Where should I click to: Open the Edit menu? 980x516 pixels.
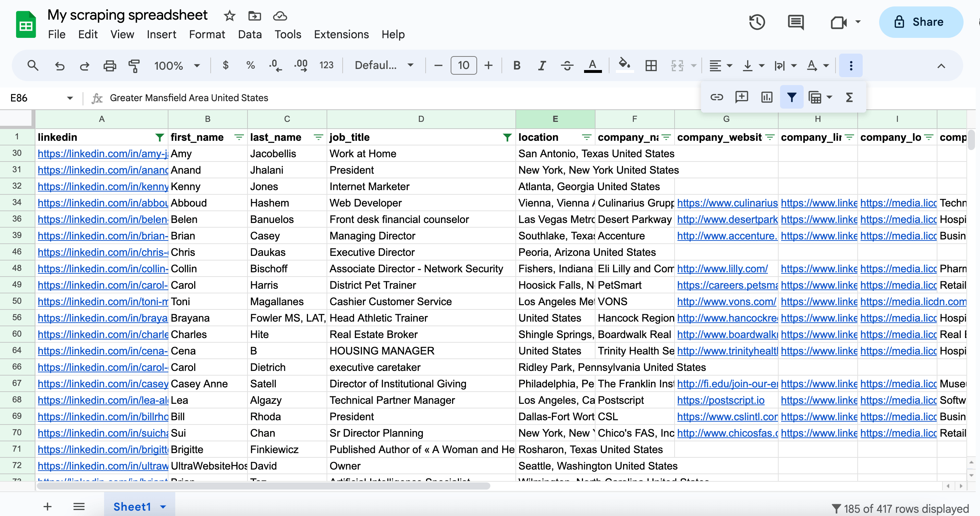coord(88,34)
